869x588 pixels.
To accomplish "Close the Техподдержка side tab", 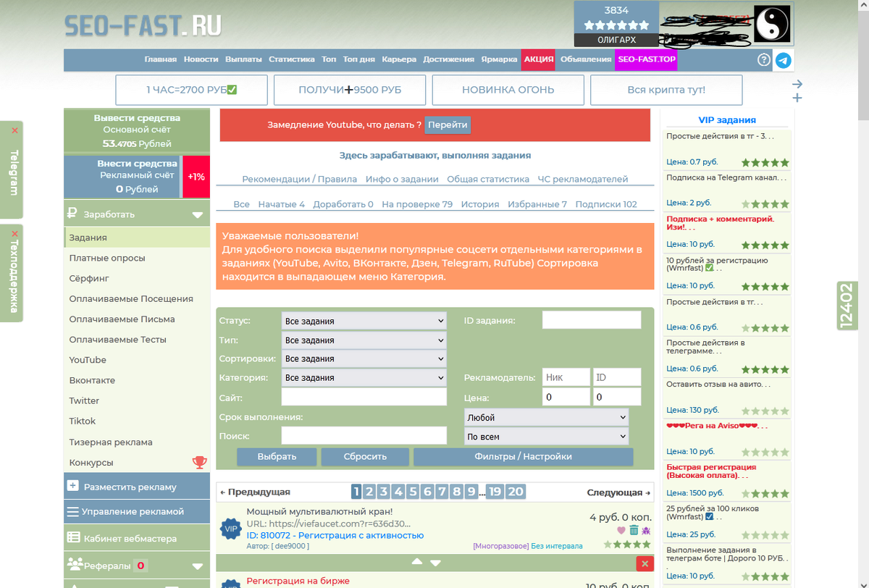I will tap(14, 235).
